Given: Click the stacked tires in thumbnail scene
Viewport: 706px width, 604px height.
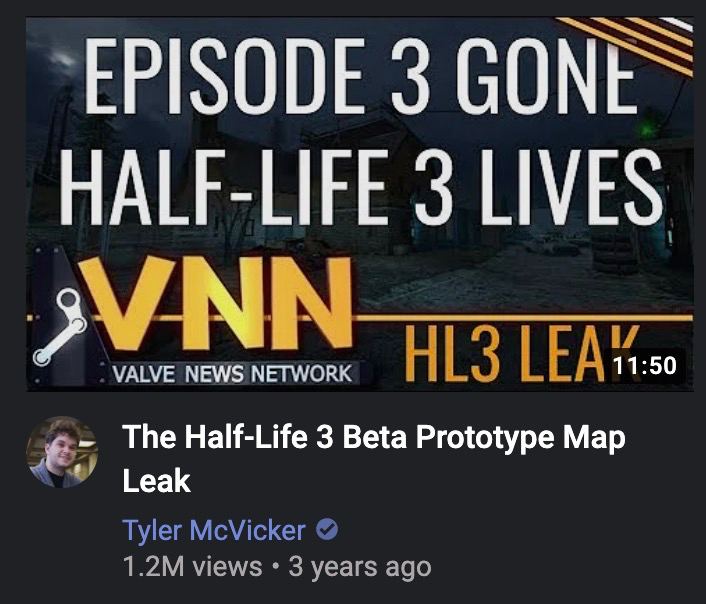Looking at the screenshot, I should coord(615,251).
